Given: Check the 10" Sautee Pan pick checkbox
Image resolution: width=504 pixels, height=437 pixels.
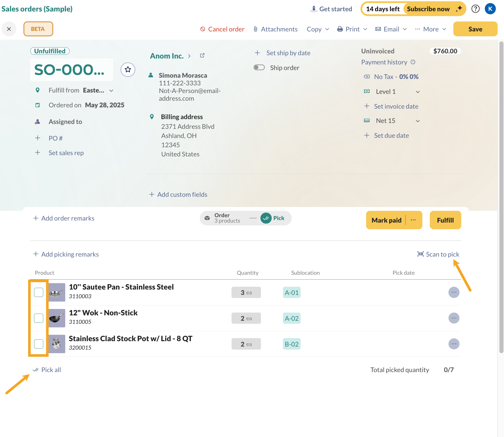Looking at the screenshot, I should point(39,292).
